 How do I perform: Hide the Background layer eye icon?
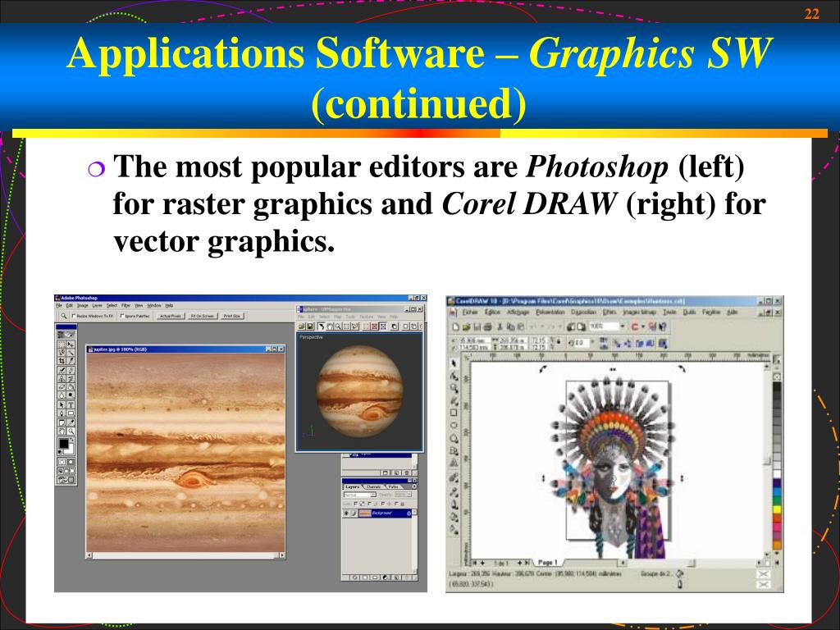click(x=346, y=514)
